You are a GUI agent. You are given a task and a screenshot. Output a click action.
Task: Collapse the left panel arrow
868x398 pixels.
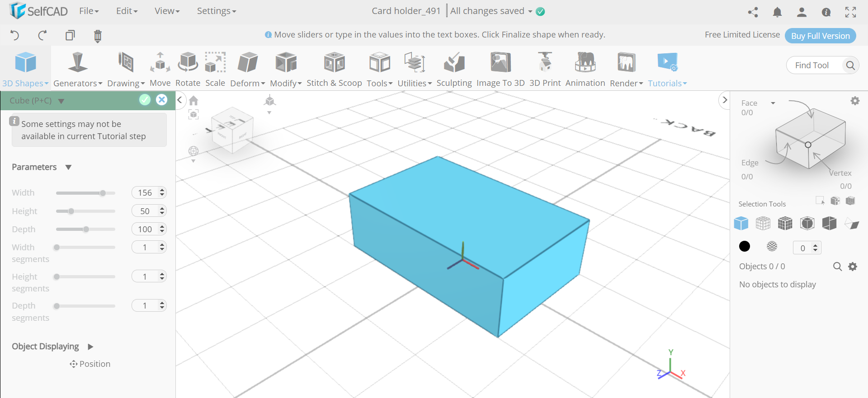pos(179,100)
